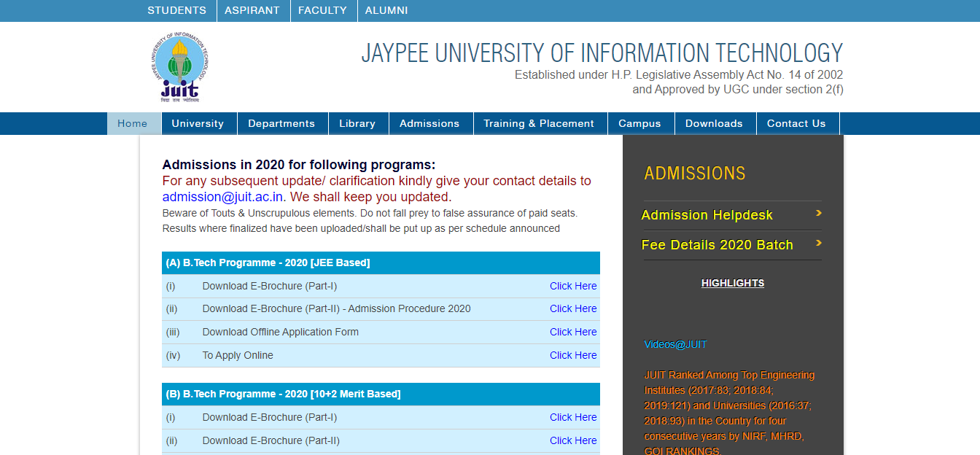
Task: Open the Campus menu
Action: 640,123
